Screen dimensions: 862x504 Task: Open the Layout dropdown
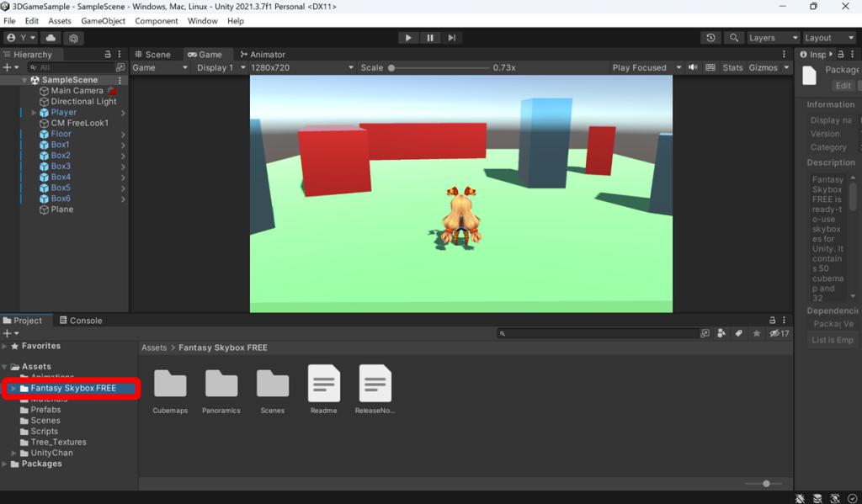828,37
